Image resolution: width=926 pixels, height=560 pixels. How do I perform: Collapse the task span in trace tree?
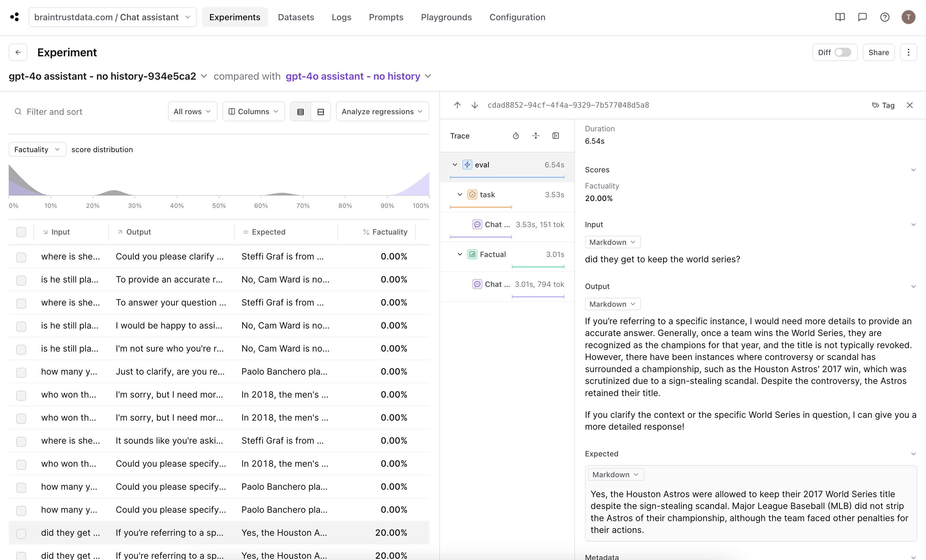point(459,195)
